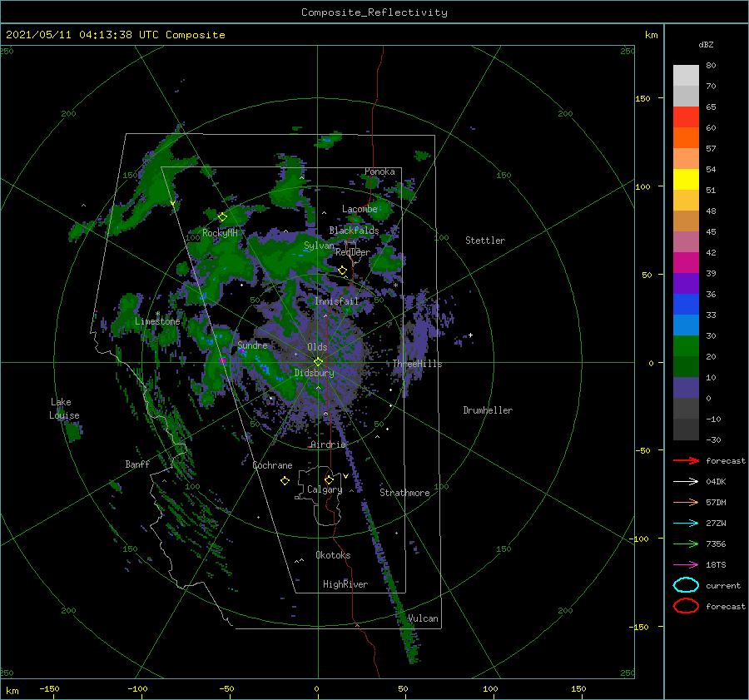
Task: Click the Lacombe city label
Action: (360, 209)
